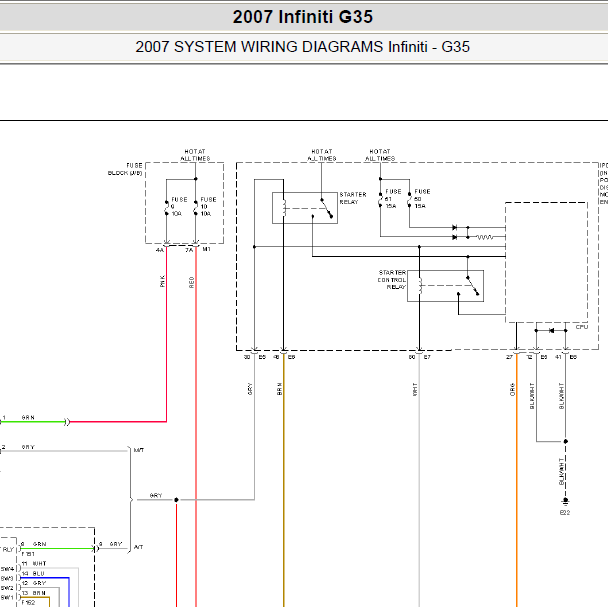The height and width of the screenshot is (607, 608).
Task: Click inside the dashed CPU box
Action: [x=546, y=262]
